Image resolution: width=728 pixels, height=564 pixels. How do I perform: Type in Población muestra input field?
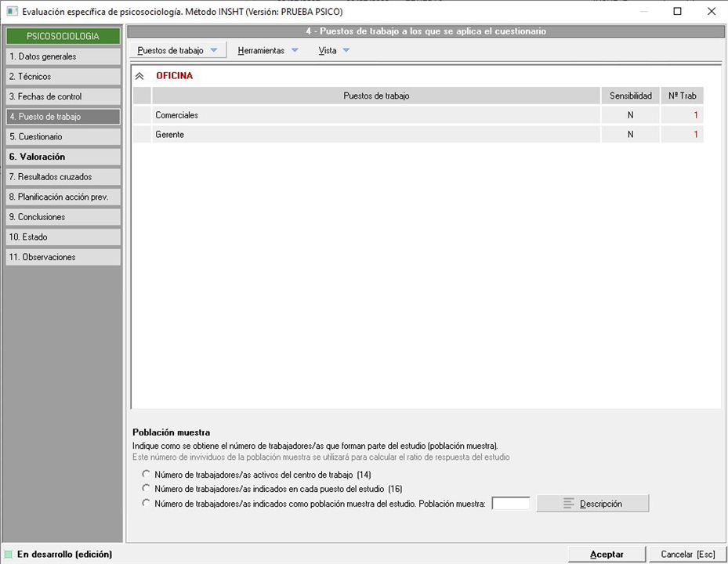(510, 504)
